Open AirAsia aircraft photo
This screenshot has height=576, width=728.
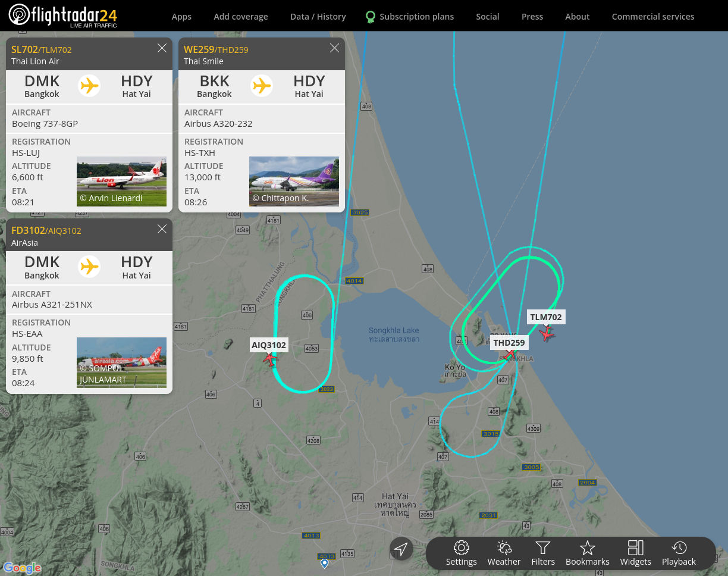pyautogui.click(x=121, y=362)
